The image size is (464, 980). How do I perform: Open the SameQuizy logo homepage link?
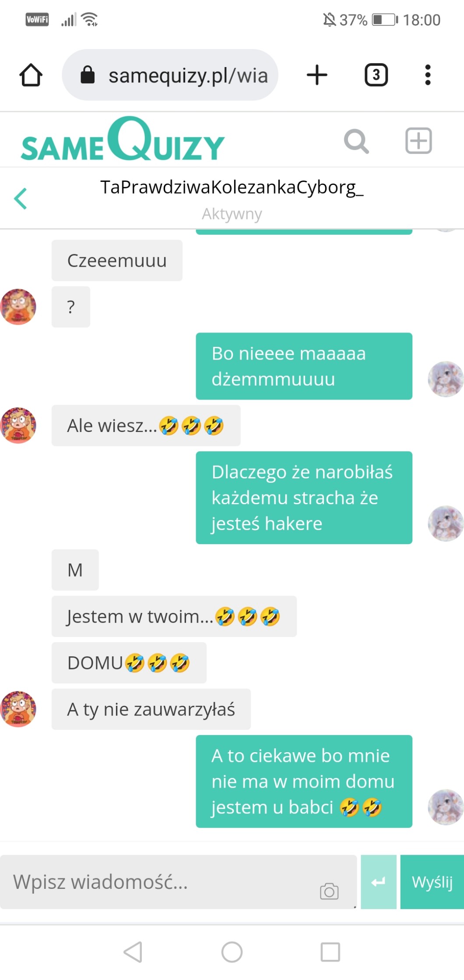123,139
